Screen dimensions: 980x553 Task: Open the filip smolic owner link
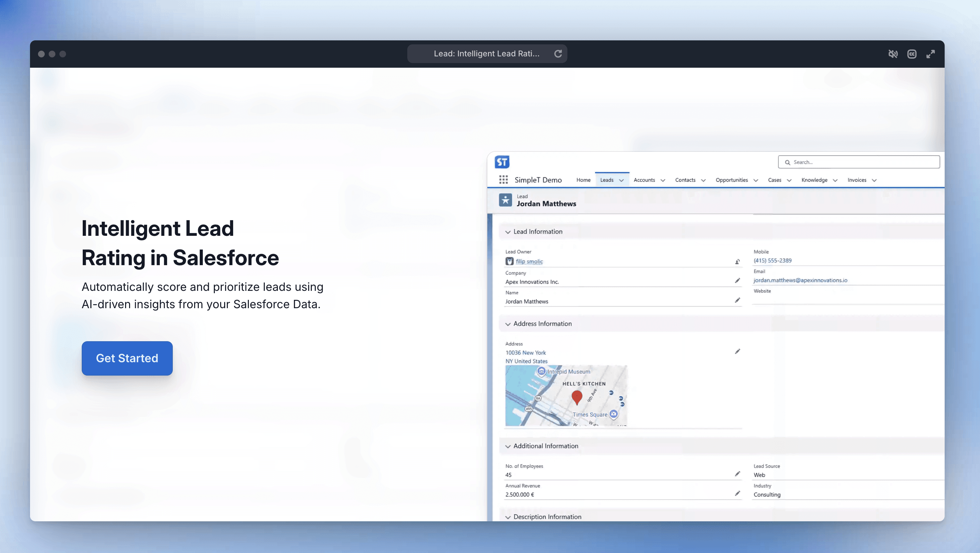click(529, 261)
